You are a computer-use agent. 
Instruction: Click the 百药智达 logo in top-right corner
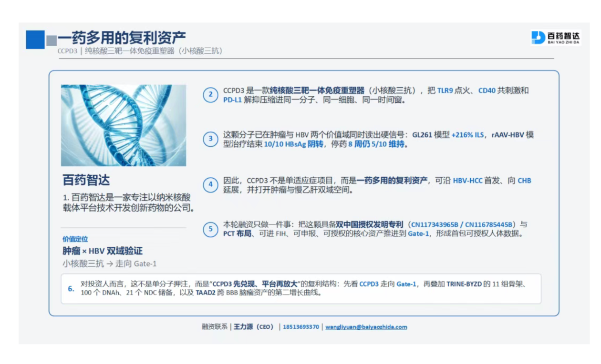556,38
